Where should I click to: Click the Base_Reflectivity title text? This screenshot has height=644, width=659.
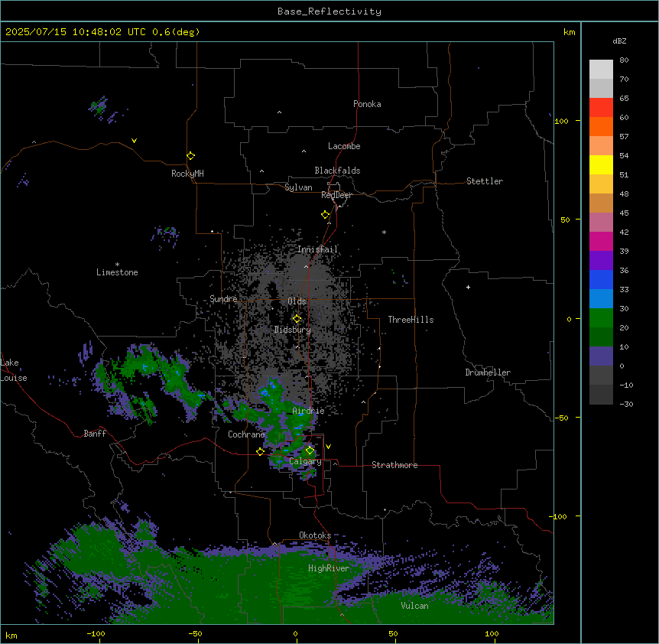pyautogui.click(x=329, y=11)
